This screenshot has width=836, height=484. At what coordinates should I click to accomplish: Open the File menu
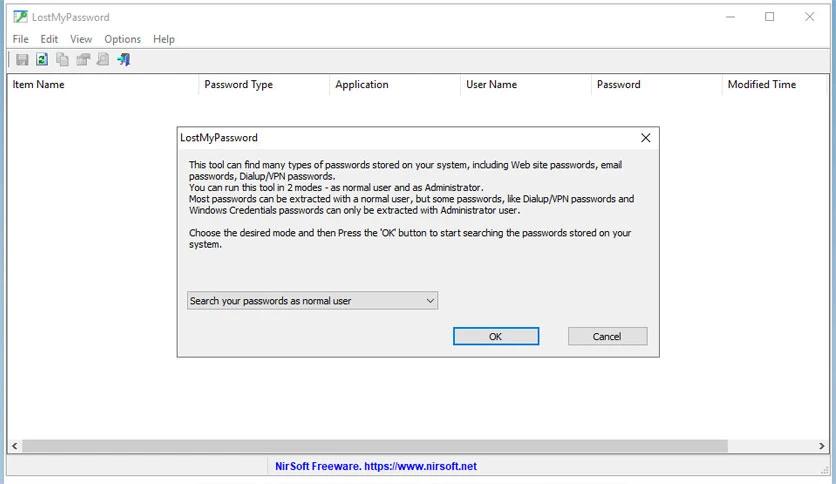(x=20, y=39)
